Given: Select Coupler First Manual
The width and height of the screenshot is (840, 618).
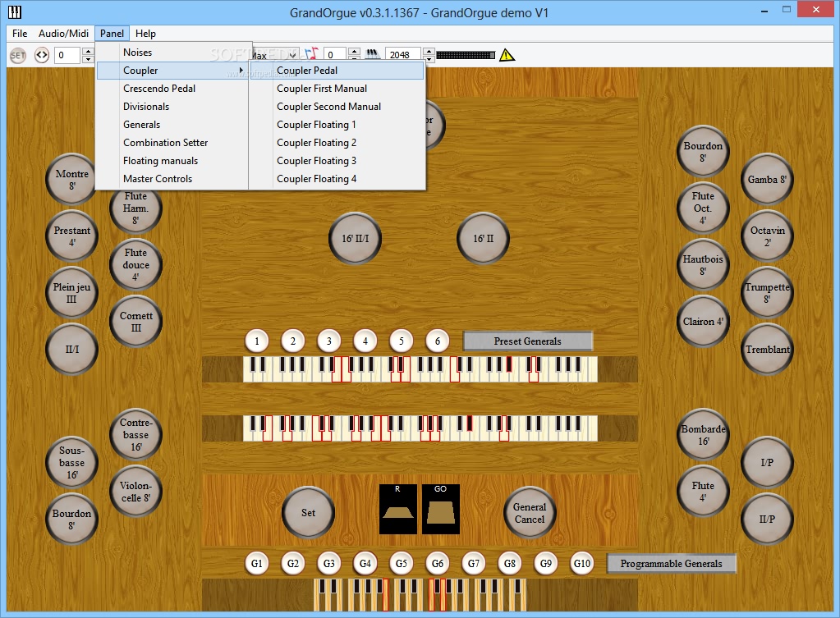Looking at the screenshot, I should click(337, 89).
